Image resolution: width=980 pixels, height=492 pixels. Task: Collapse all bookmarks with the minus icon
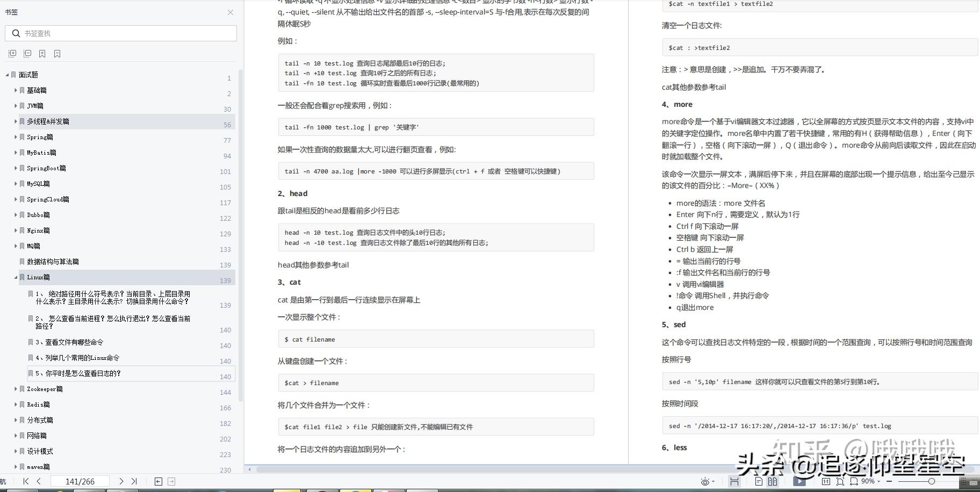click(27, 53)
